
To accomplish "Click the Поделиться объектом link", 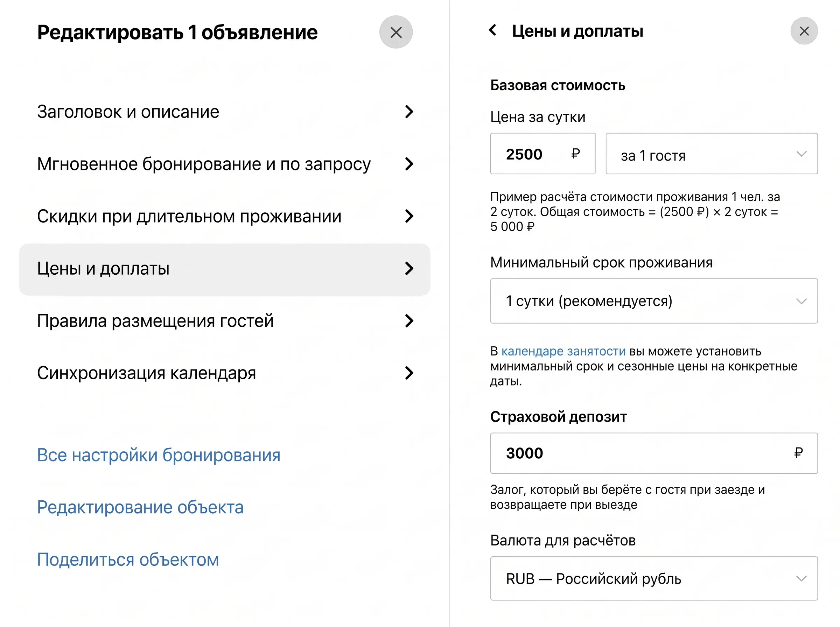I will (128, 560).
